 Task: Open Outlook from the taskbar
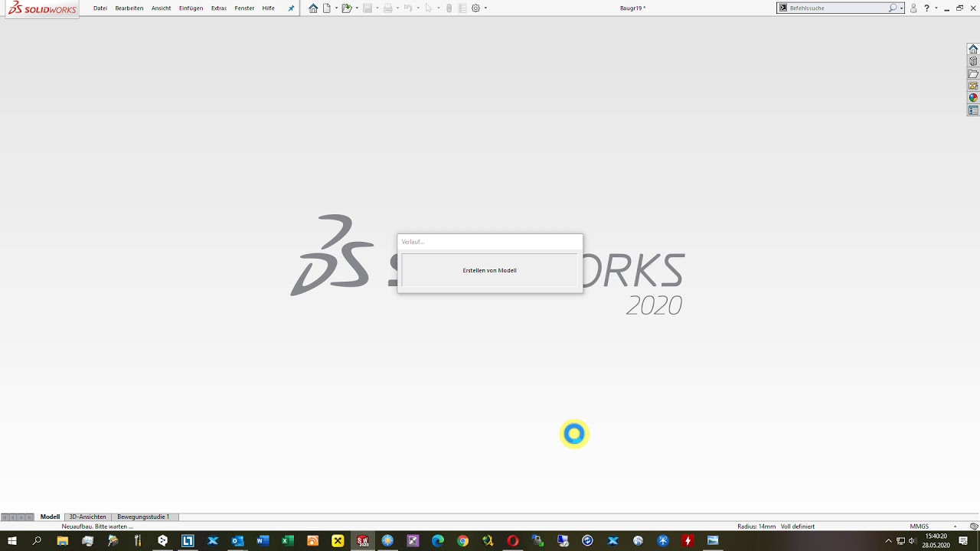[237, 541]
